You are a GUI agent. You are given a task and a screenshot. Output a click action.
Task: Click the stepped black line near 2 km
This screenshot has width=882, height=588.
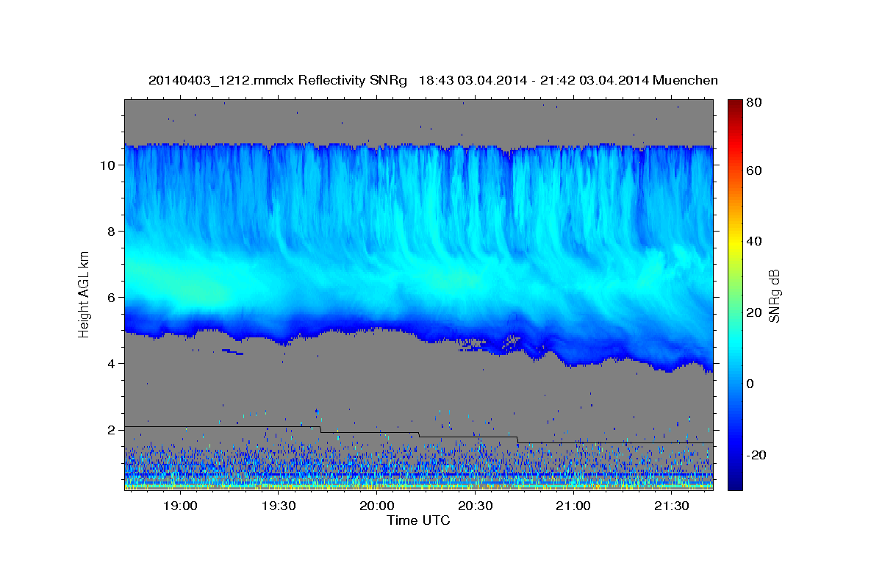(x=418, y=434)
